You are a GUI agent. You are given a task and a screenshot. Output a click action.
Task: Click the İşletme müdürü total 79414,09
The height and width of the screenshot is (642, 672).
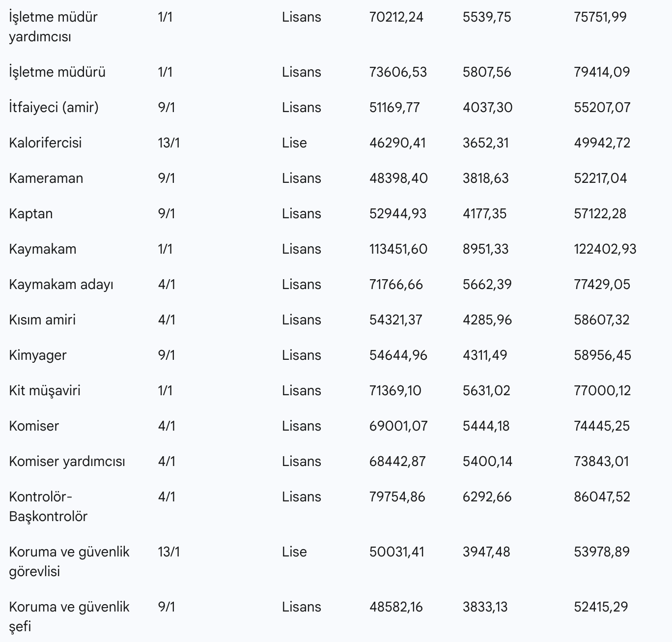click(602, 72)
